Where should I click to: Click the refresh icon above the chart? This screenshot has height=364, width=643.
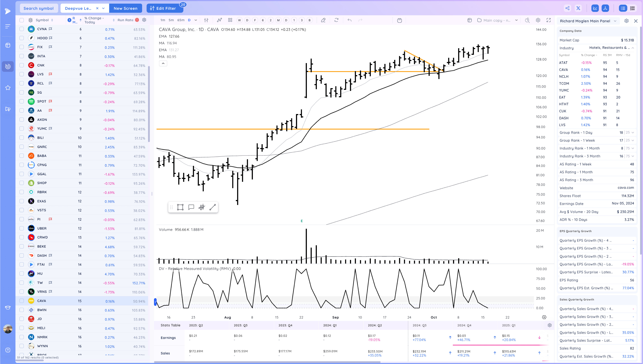pos(336,20)
